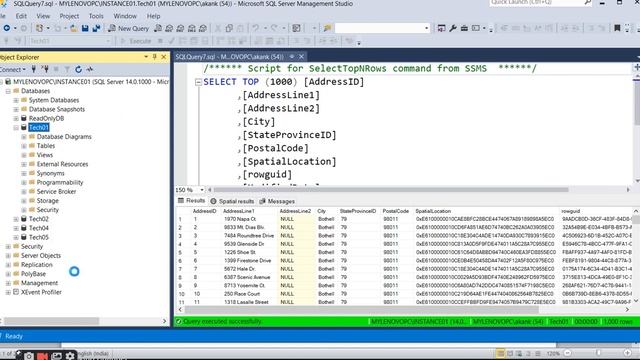Click the AddressLine1 column header
This screenshot has width=640, height=360.
pyautogui.click(x=238, y=211)
